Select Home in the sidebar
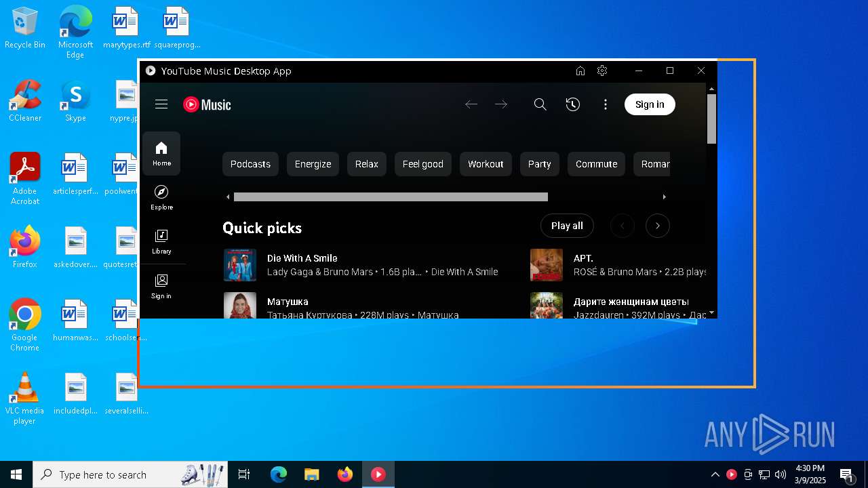Screen dimensions: 868x488 (x=161, y=154)
